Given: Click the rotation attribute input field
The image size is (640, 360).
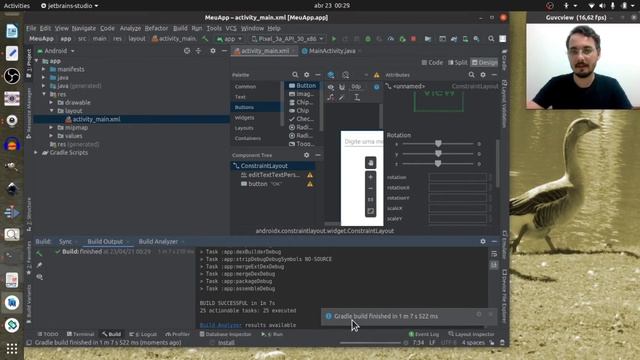Looking at the screenshot, I should (x=458, y=177).
